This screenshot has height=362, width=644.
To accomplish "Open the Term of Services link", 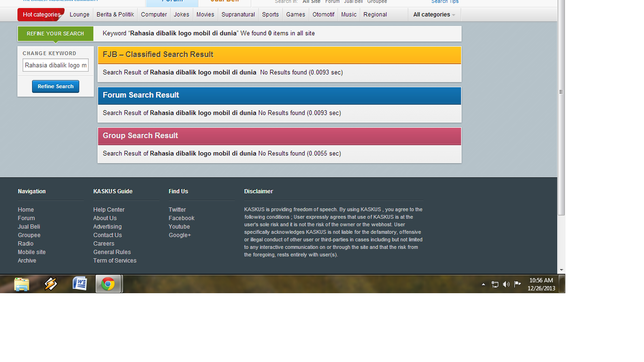I will pos(115,261).
